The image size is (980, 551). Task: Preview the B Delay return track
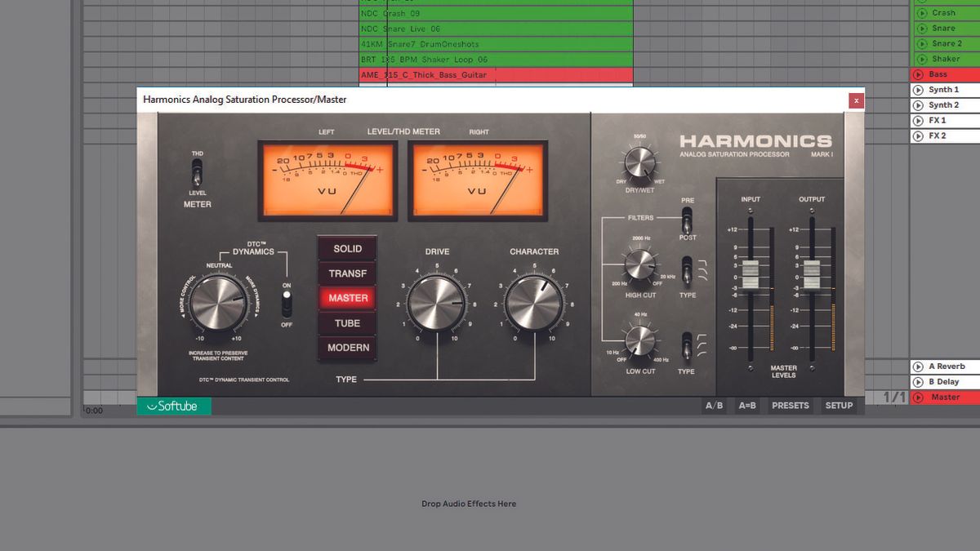pos(919,381)
